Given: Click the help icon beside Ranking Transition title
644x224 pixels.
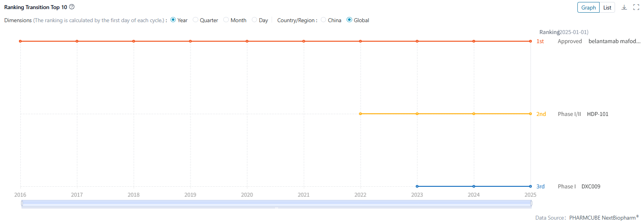Looking at the screenshot, I should [72, 7].
